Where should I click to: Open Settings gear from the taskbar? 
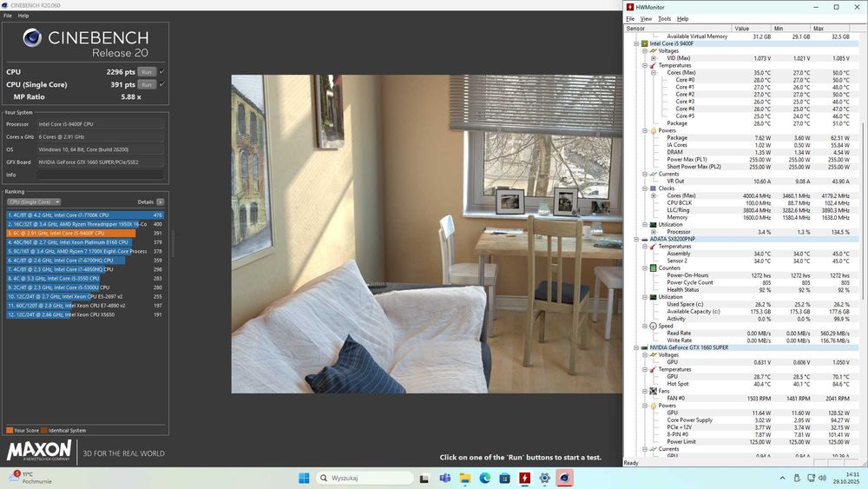pos(545,478)
